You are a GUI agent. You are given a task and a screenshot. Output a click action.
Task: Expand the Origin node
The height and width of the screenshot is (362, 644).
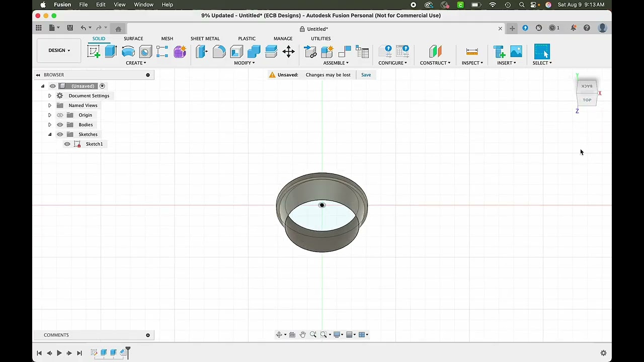tap(49, 115)
